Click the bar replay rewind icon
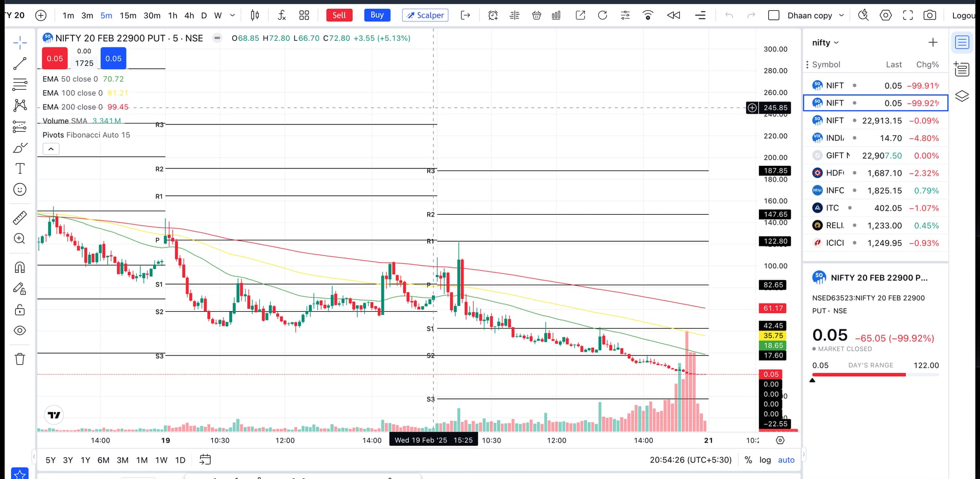980x479 pixels. click(x=674, y=15)
